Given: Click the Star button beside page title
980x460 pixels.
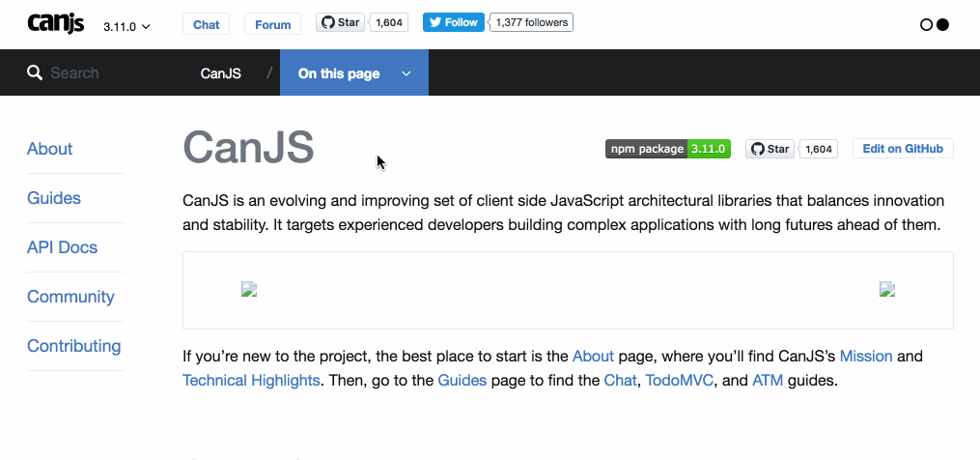Looking at the screenshot, I should (770, 149).
